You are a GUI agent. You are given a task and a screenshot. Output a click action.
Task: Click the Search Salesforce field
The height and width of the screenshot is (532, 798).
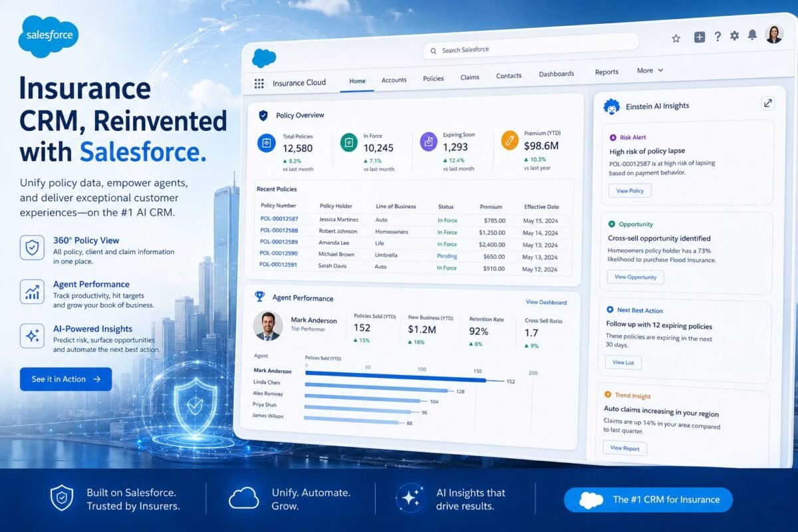click(x=531, y=46)
